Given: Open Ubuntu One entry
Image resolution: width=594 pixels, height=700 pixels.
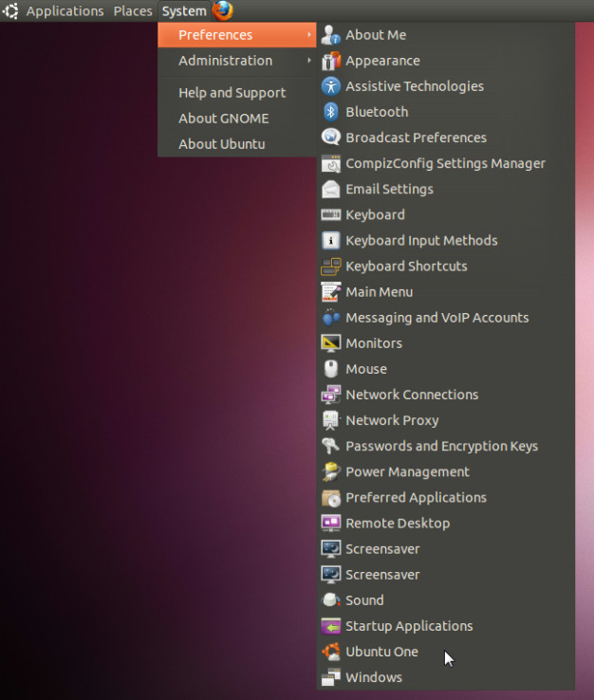Looking at the screenshot, I should (x=446, y=652).
